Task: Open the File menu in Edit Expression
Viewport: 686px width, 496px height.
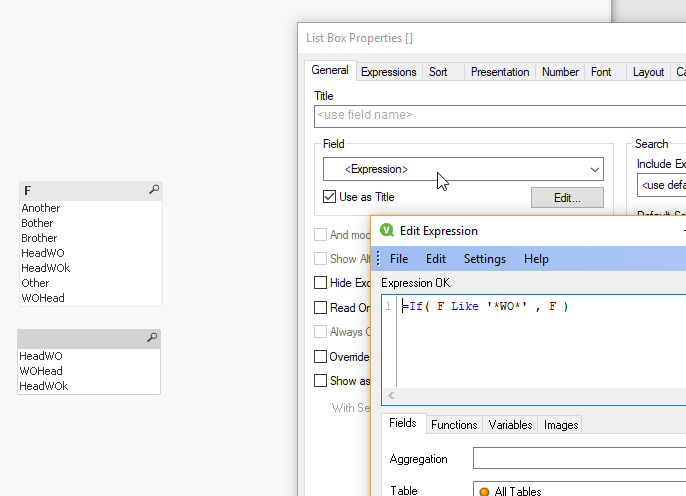Action: (399, 259)
